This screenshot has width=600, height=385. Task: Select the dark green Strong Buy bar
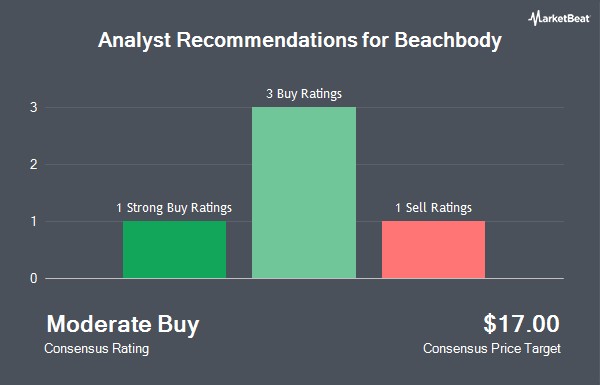click(174, 250)
